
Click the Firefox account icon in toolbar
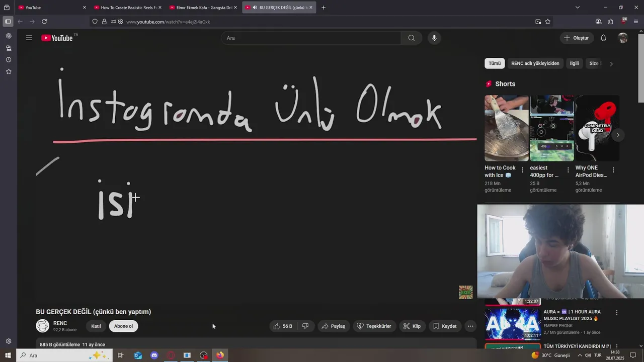point(598,22)
